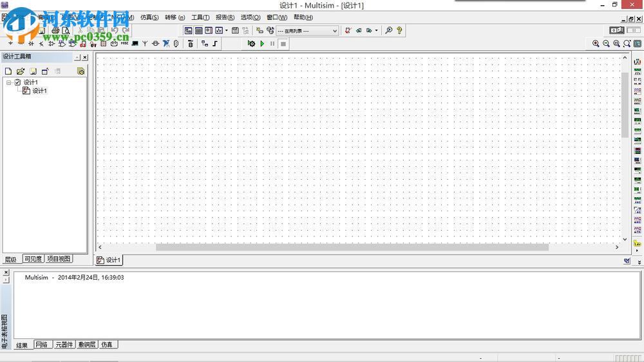
Task: Start simulation with the green Run button
Action: [262, 44]
